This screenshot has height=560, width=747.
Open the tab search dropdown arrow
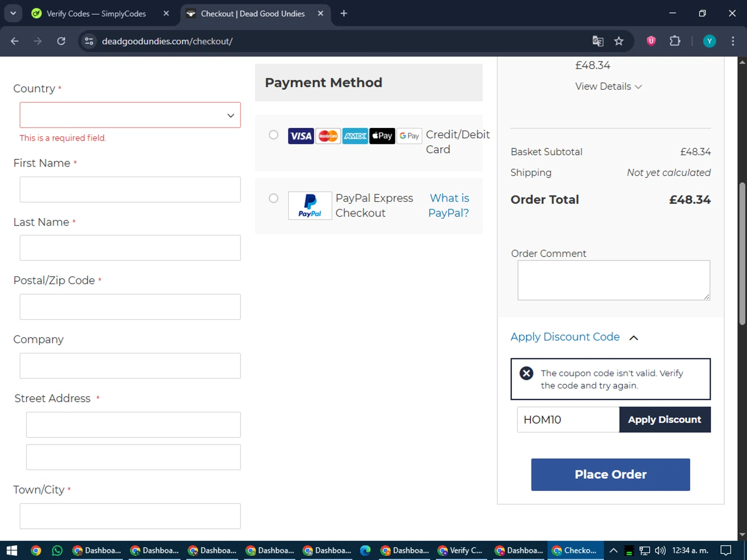click(x=13, y=13)
